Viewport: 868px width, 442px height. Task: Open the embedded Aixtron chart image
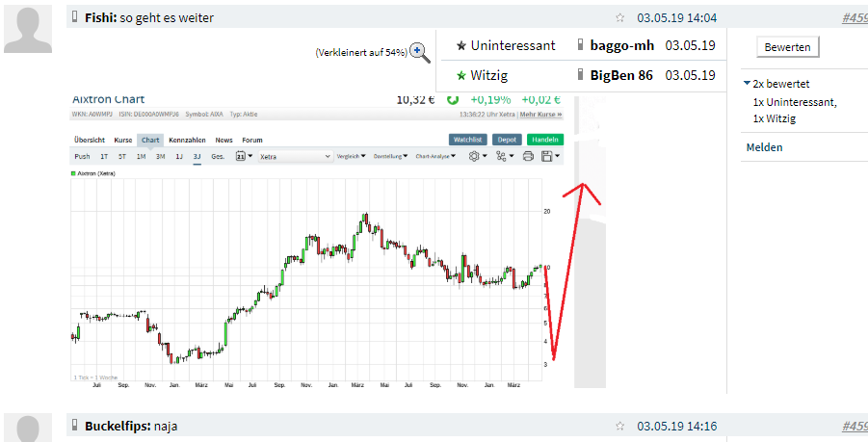[x=338, y=241]
